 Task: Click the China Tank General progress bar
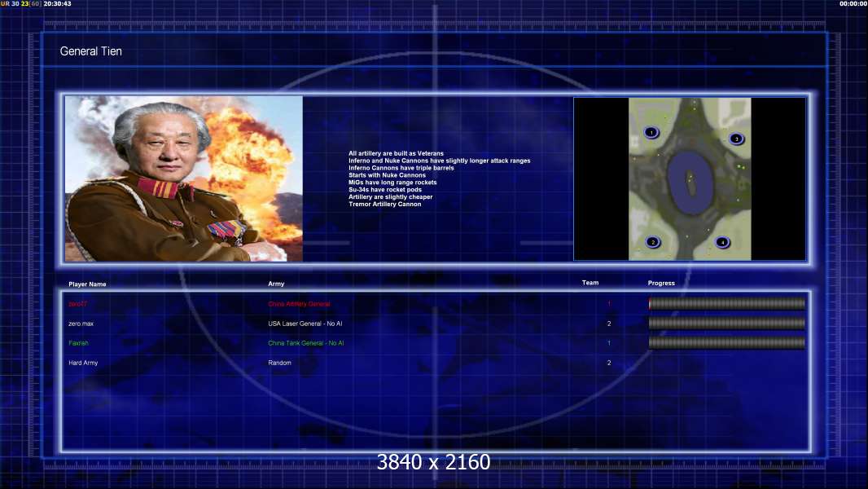pyautogui.click(x=727, y=343)
